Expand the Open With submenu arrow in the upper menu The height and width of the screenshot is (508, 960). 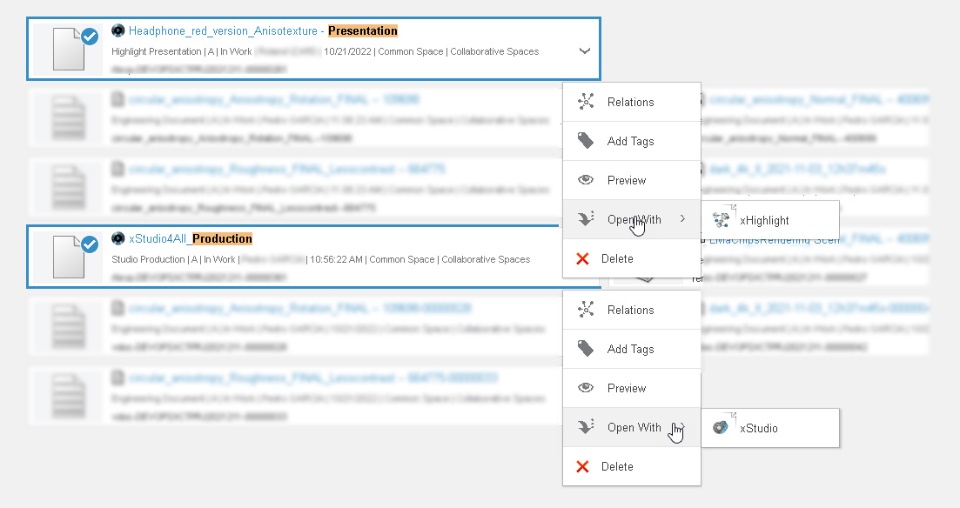(682, 219)
